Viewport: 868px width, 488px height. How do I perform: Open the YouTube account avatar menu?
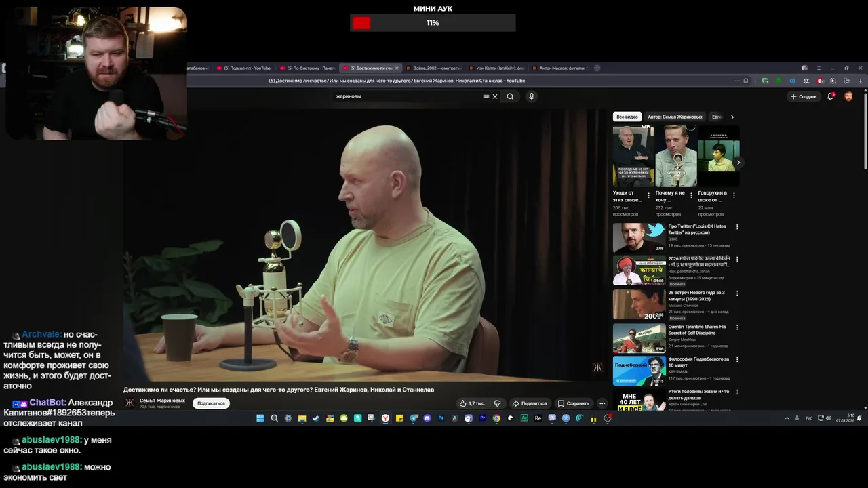(848, 96)
